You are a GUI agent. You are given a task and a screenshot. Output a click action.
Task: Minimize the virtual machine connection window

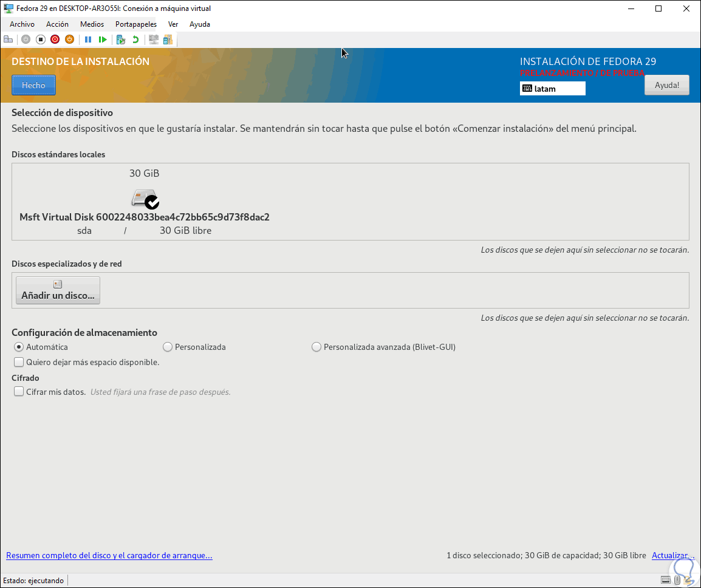[631, 9]
